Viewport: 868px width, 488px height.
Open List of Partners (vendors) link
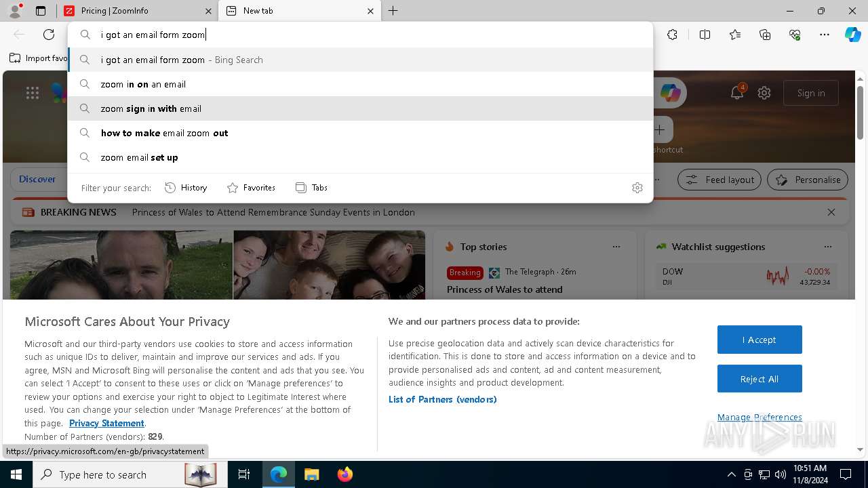click(443, 399)
